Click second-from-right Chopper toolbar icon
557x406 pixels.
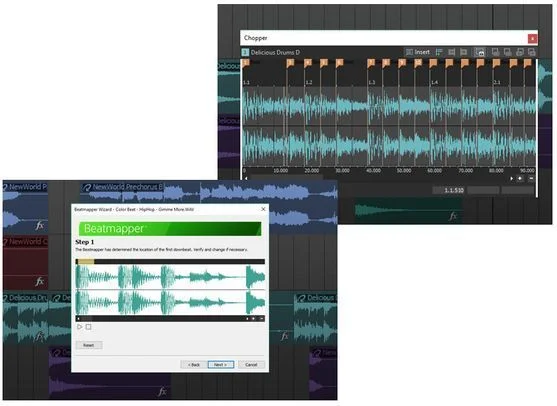coord(520,52)
